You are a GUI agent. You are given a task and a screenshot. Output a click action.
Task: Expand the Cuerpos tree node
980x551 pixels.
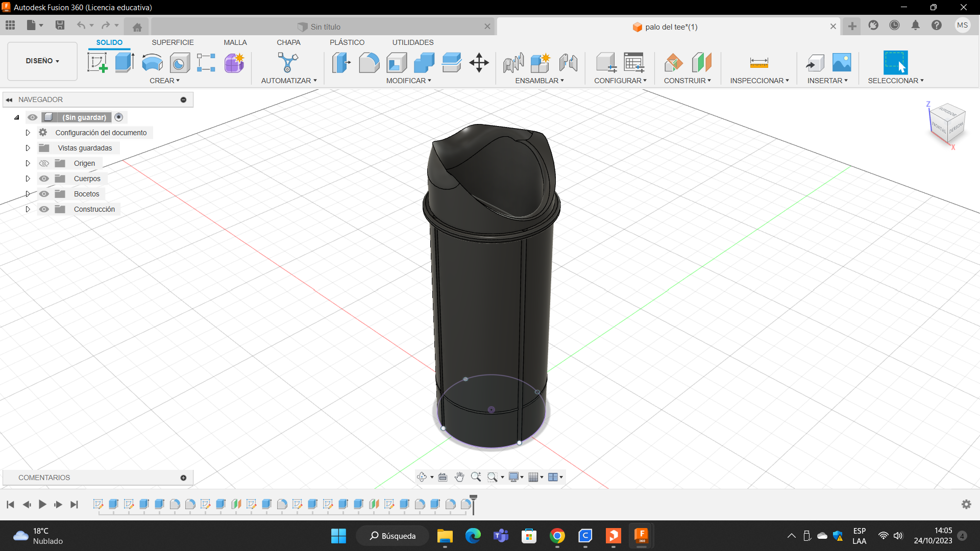(28, 179)
